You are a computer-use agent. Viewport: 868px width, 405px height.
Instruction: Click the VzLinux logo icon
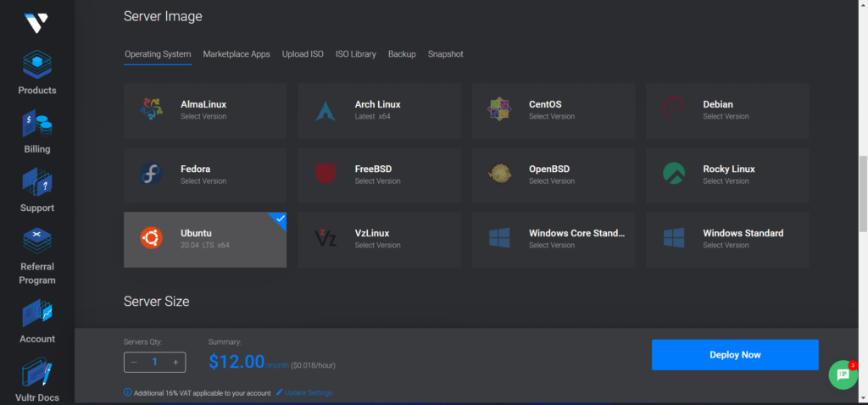(x=325, y=238)
